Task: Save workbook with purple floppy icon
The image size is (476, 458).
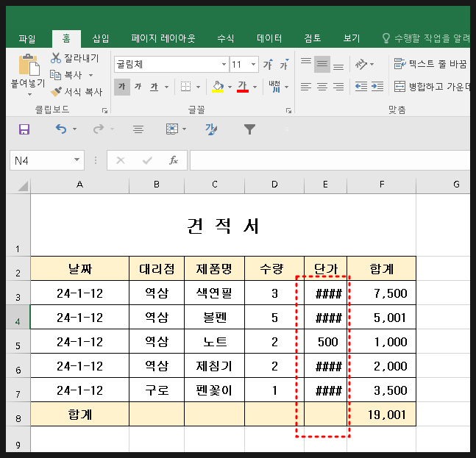Action: (x=24, y=129)
